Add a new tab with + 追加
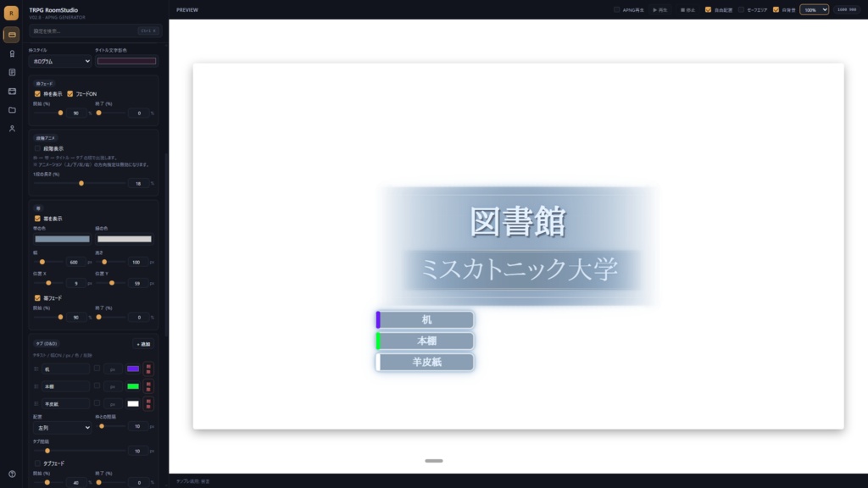868x488 pixels. pyautogui.click(x=143, y=344)
